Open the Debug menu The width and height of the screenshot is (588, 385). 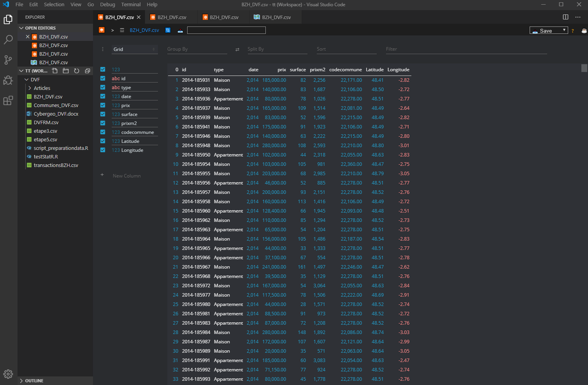pyautogui.click(x=107, y=4)
